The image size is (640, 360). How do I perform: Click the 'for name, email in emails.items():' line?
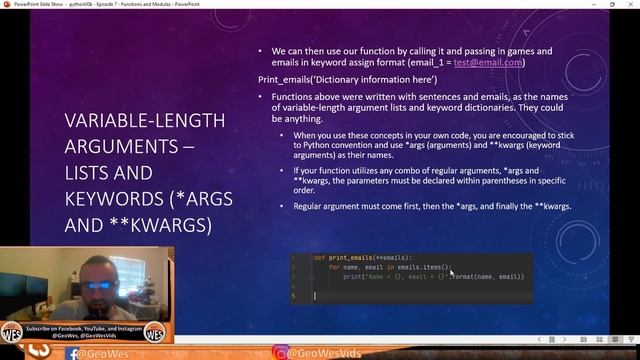(x=390, y=267)
